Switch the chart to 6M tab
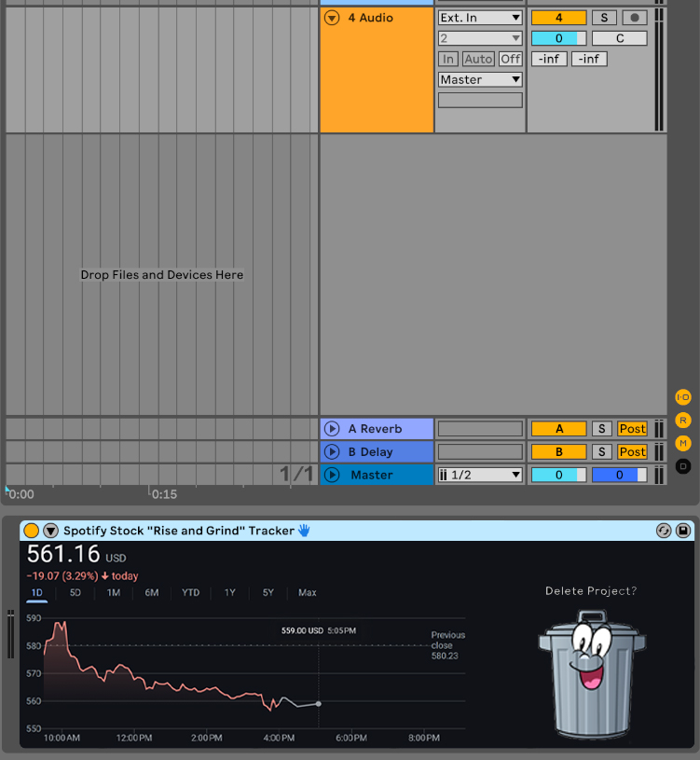 [152, 593]
